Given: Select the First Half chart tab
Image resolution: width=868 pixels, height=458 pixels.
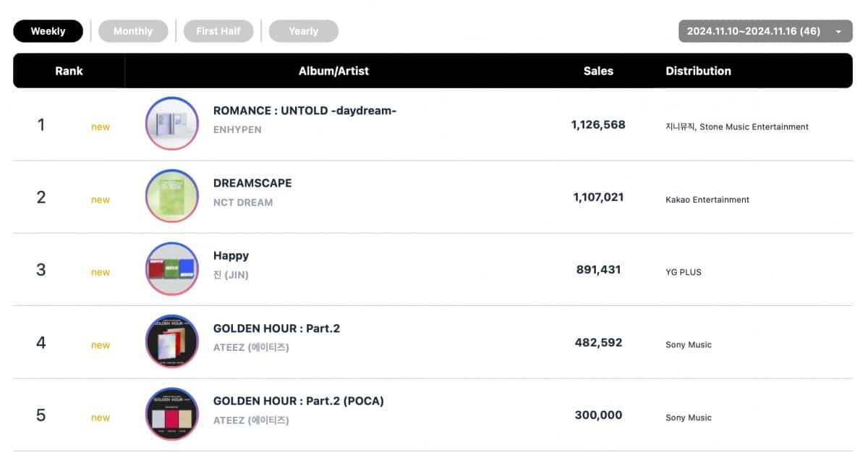Looking at the screenshot, I should point(218,31).
